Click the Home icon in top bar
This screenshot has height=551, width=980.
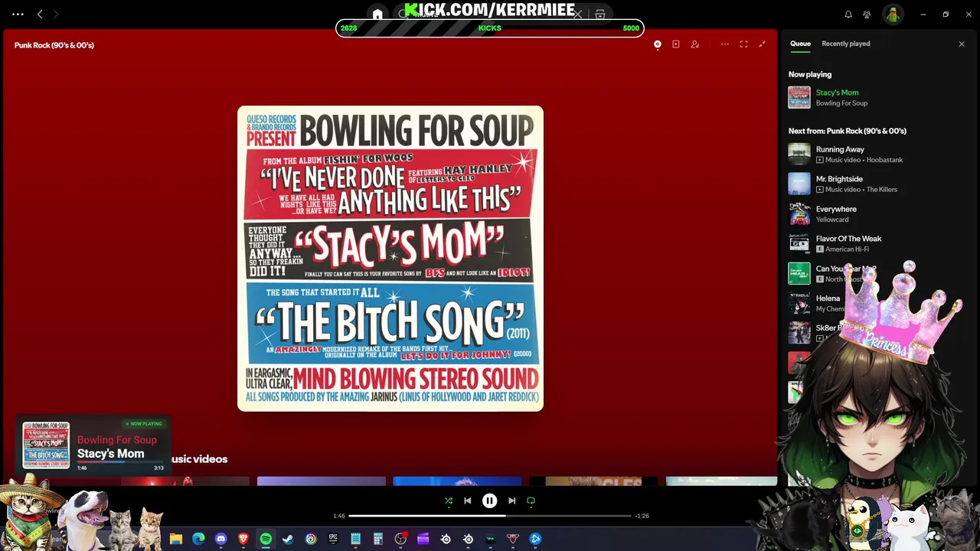point(377,14)
